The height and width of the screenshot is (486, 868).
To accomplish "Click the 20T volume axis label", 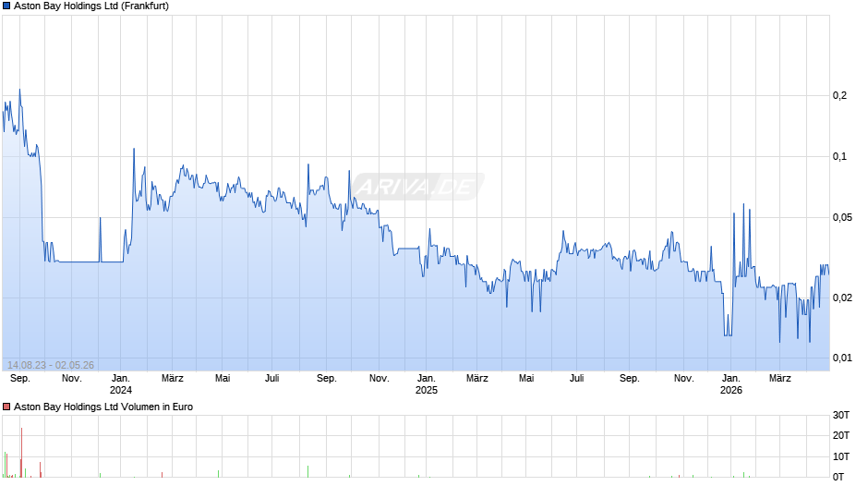I will click(x=841, y=435).
